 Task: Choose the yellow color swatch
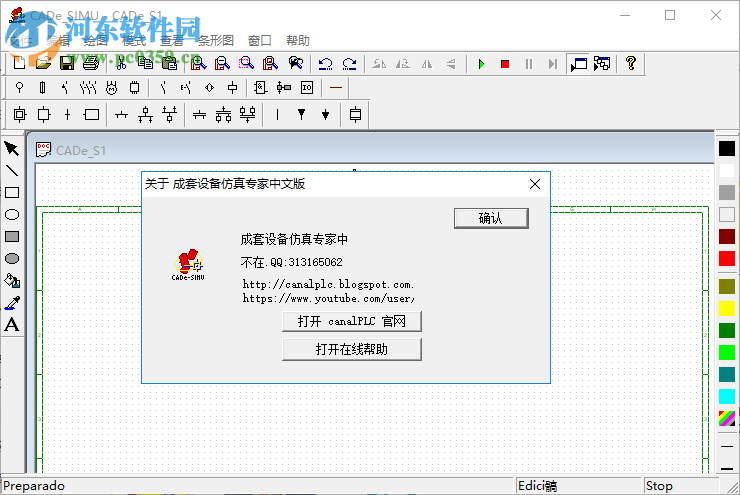[727, 309]
